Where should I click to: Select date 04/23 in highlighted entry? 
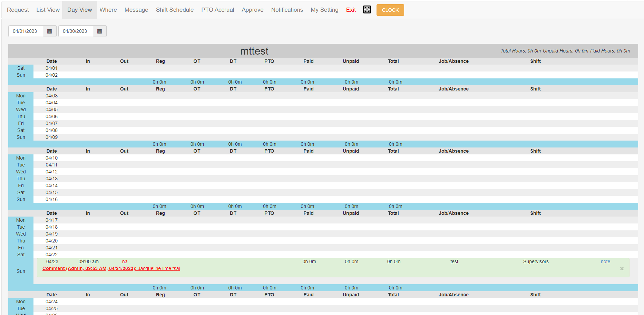(52, 261)
